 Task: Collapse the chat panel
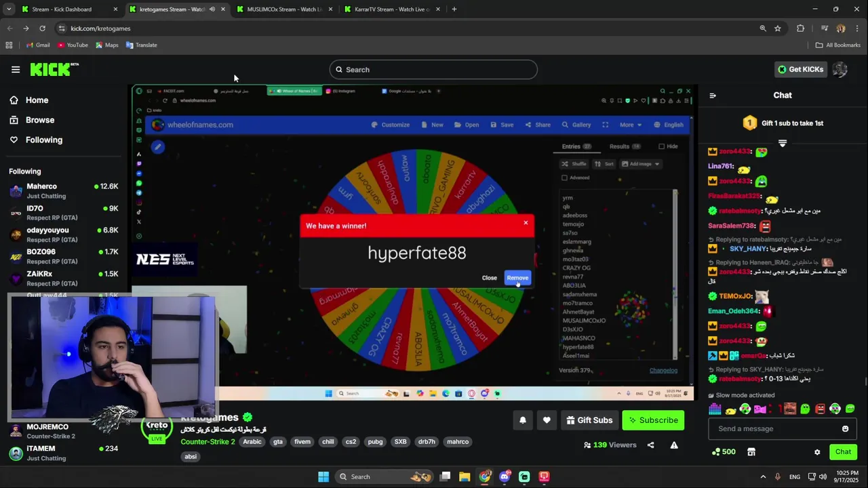pos(713,96)
